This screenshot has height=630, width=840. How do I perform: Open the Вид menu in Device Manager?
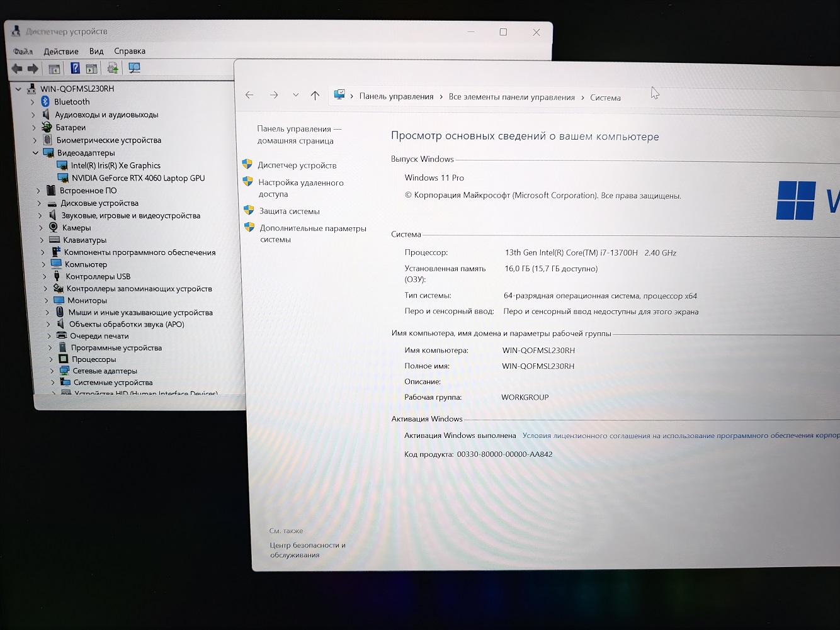[96, 51]
